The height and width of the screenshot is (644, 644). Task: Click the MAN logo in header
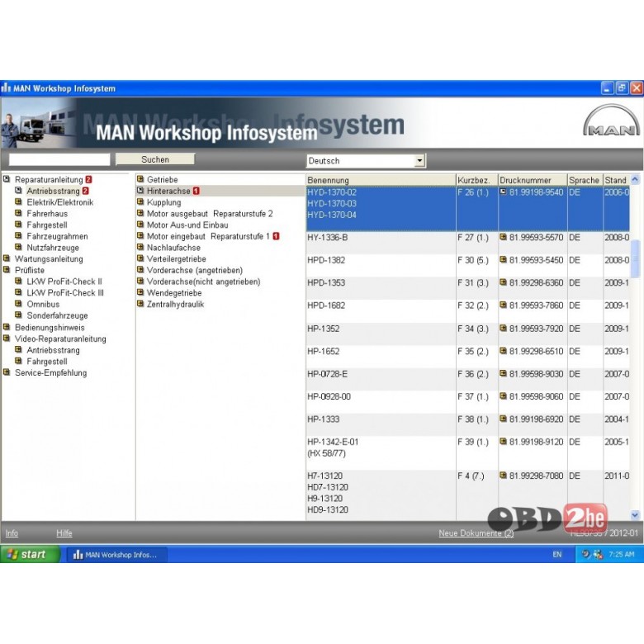611,121
